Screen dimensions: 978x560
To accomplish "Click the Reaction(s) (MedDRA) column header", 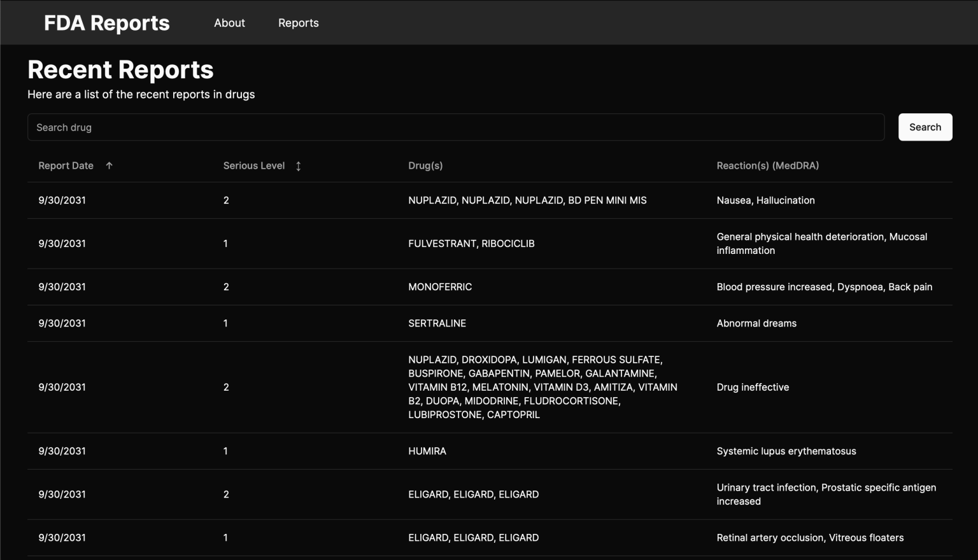I will (x=767, y=165).
